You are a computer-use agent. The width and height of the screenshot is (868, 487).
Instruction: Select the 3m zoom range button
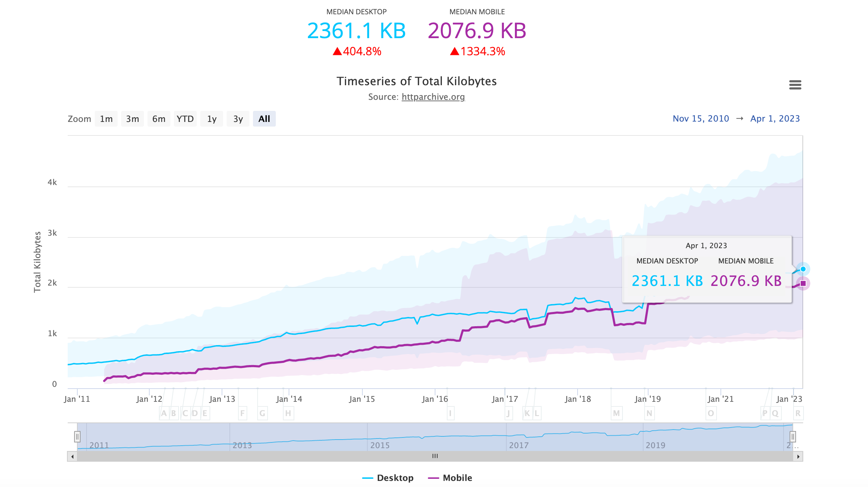point(133,119)
